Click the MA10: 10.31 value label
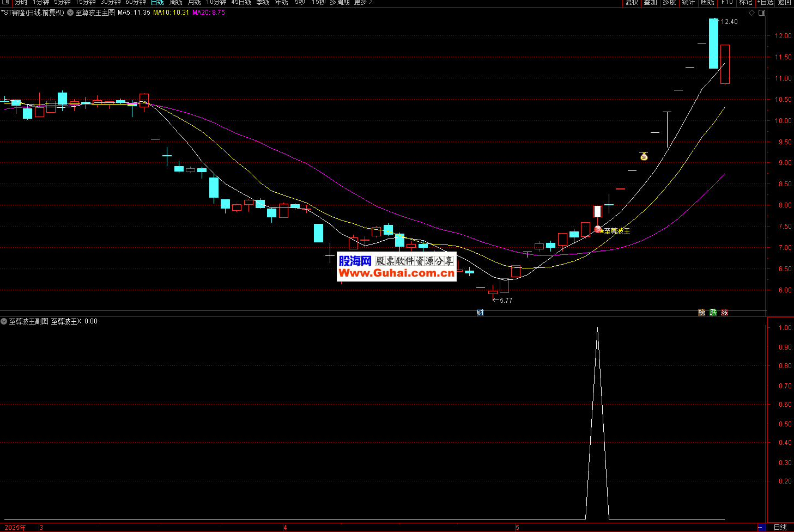This screenshot has height=532, width=794. click(x=171, y=13)
